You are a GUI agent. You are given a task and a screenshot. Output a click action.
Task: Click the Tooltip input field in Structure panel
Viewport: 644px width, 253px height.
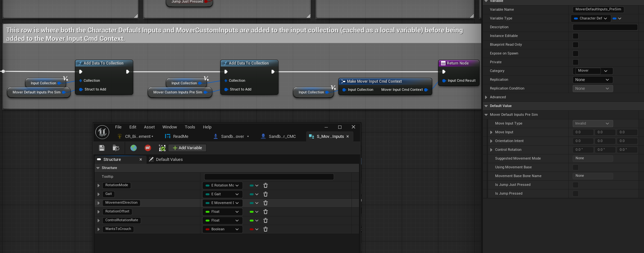[269, 177]
